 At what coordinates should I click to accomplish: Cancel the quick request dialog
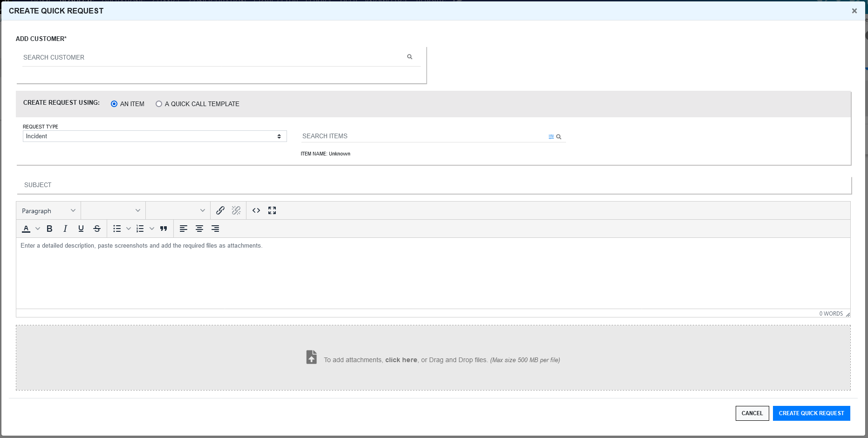pyautogui.click(x=752, y=413)
